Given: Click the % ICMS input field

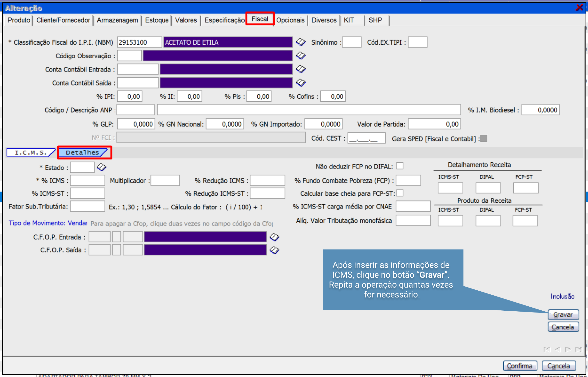Looking at the screenshot, I should click(87, 180).
